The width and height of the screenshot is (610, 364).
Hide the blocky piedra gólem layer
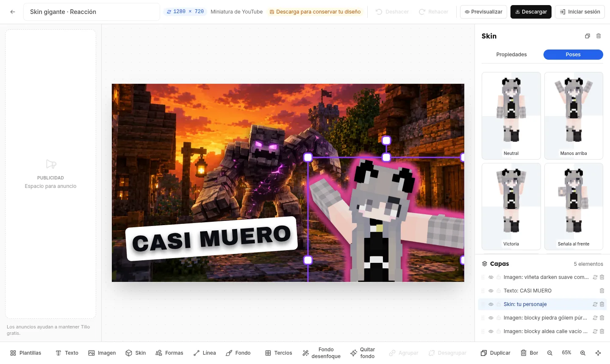(491, 318)
